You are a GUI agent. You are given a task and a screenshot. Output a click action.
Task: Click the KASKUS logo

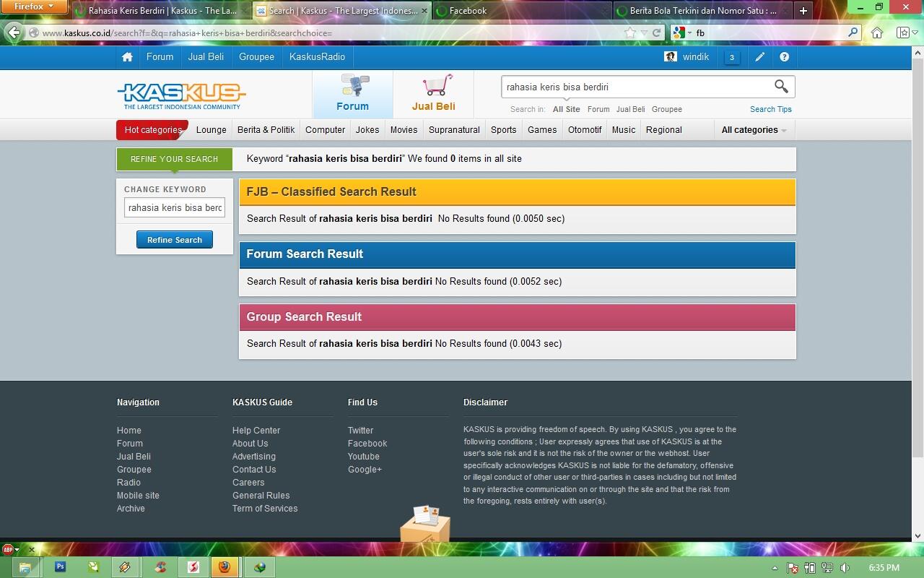click(181, 95)
